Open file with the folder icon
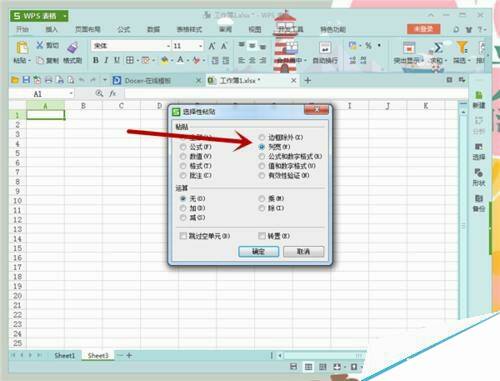This screenshot has width=500, height=381. 15,80
